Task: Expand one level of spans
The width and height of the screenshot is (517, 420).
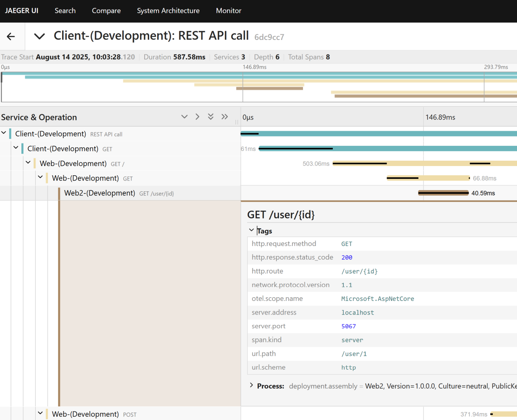Action: tap(197, 117)
